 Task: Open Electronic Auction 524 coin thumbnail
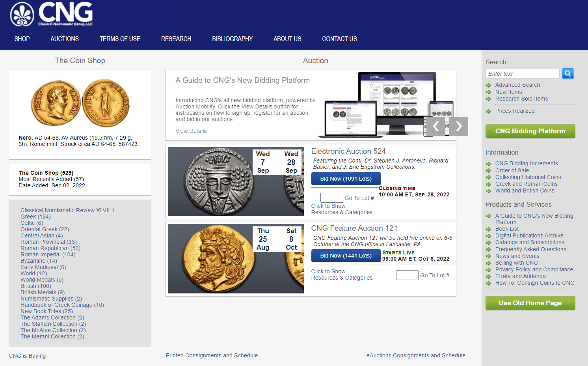click(236, 181)
